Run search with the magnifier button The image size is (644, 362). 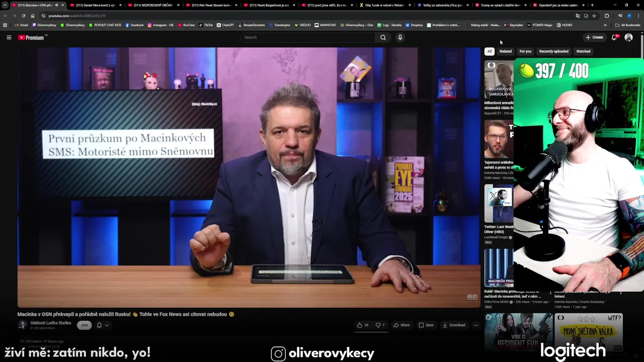[x=383, y=37]
